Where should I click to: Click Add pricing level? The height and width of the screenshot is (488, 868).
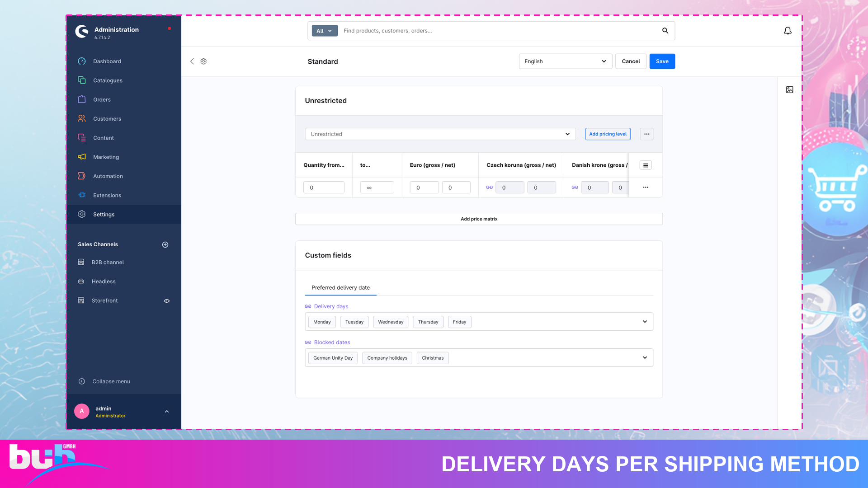click(608, 134)
